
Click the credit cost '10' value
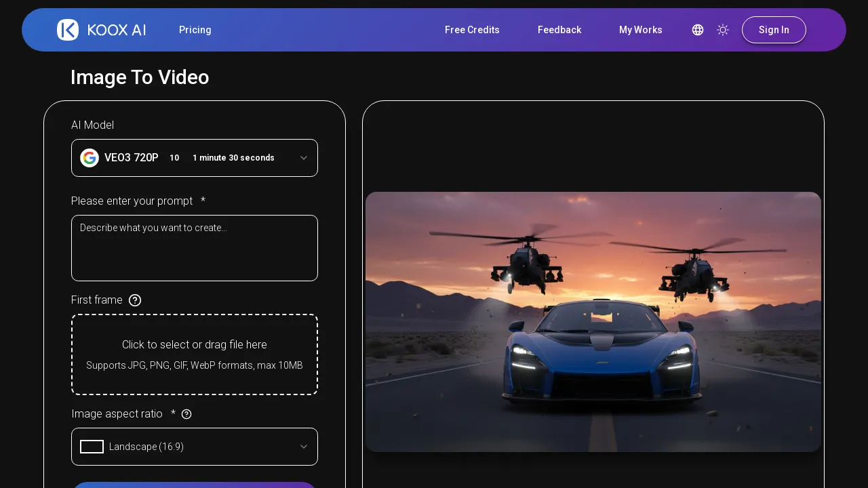pyautogui.click(x=174, y=158)
